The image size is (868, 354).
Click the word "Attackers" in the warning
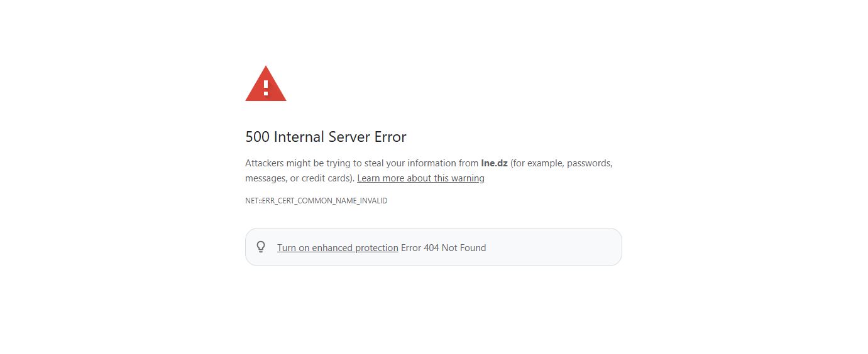[x=265, y=163]
